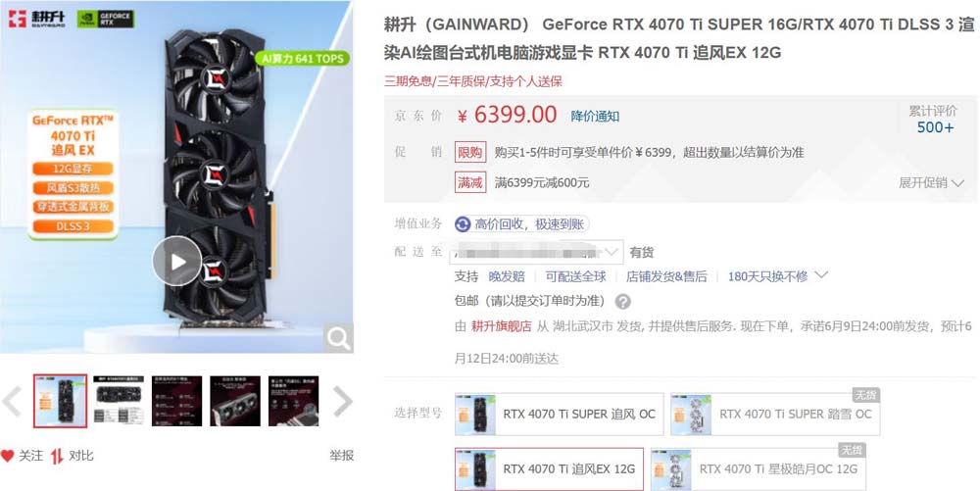This screenshot has height=491, width=980.
Task: Click 举报 report link
Action: (x=341, y=456)
